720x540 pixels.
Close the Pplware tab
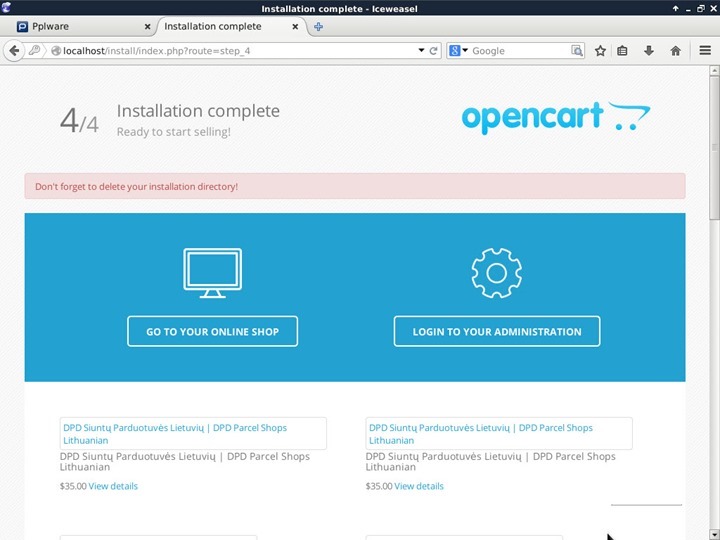pos(147,27)
